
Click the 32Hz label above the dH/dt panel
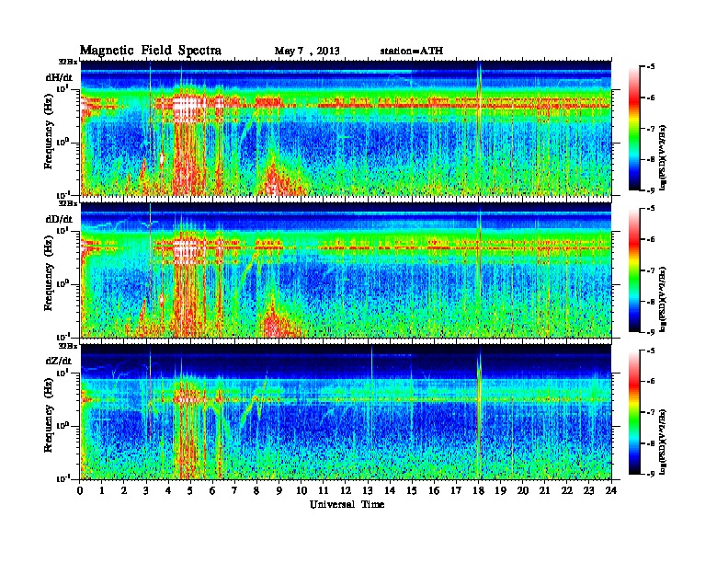point(67,62)
